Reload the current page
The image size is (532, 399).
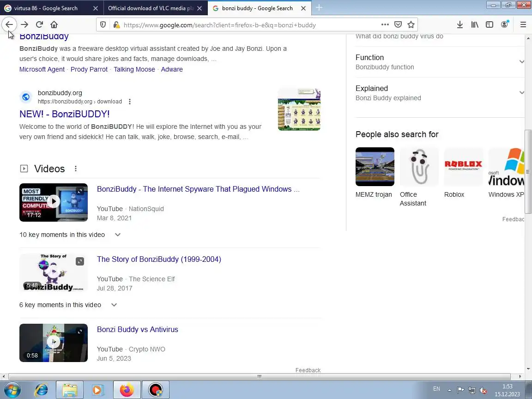[x=39, y=24]
